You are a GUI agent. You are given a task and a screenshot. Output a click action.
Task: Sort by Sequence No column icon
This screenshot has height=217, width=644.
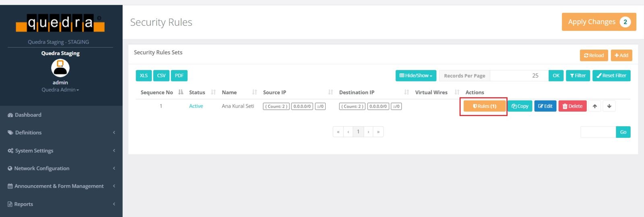point(181,92)
